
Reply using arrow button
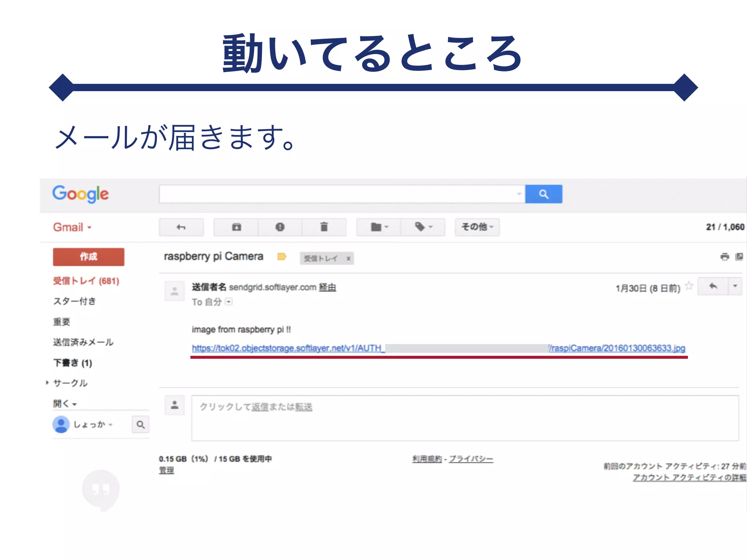(713, 286)
